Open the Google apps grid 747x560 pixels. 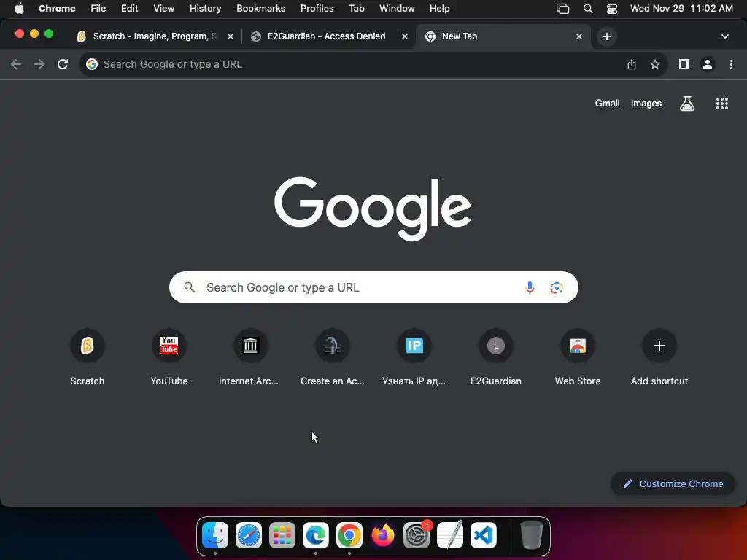tap(722, 104)
